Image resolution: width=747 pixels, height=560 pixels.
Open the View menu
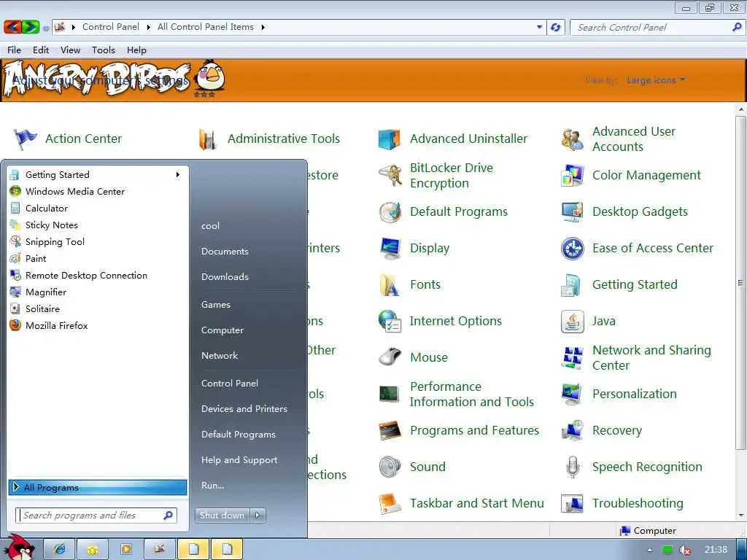point(71,50)
